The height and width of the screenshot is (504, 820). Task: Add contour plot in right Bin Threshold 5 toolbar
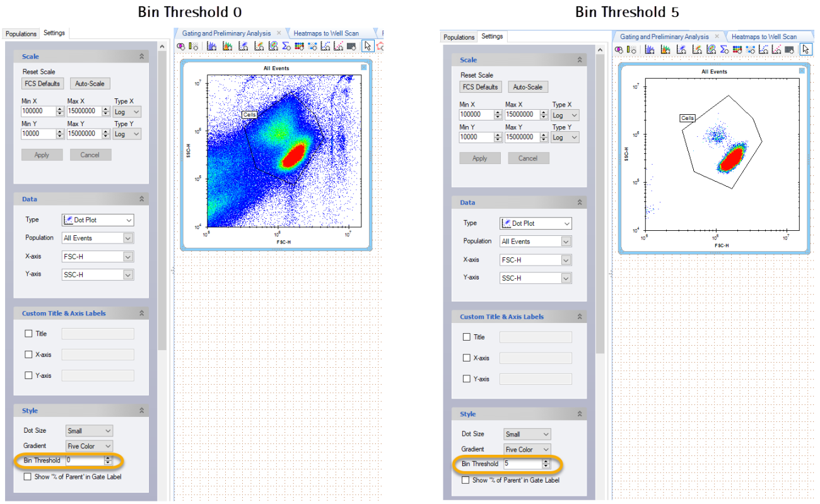pos(711,49)
